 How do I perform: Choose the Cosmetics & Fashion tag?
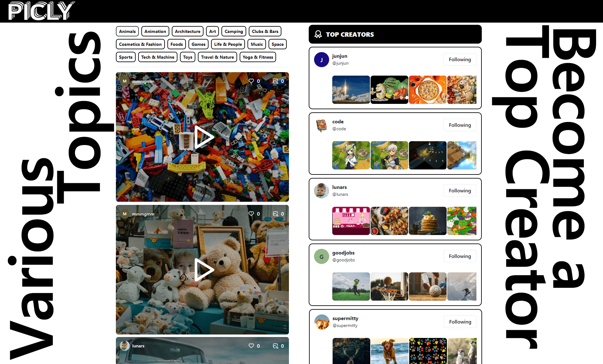tap(140, 44)
